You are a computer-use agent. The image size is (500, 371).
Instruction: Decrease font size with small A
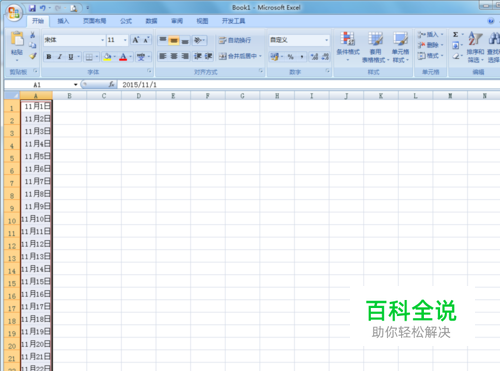click(146, 40)
